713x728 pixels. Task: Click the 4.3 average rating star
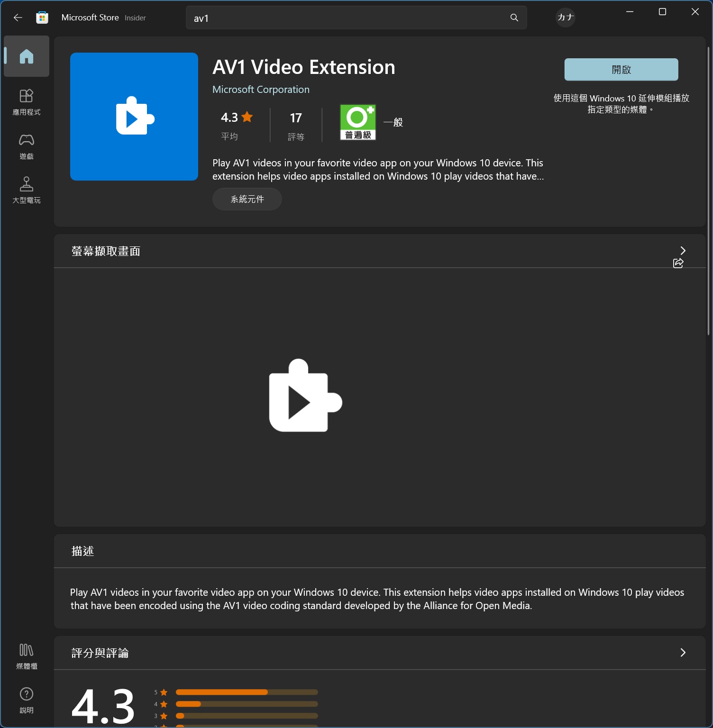(x=247, y=117)
